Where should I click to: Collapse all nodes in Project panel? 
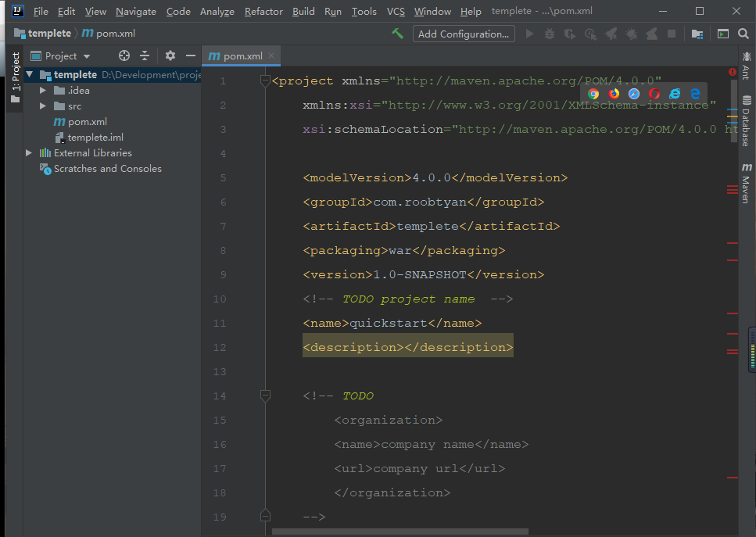coord(145,55)
